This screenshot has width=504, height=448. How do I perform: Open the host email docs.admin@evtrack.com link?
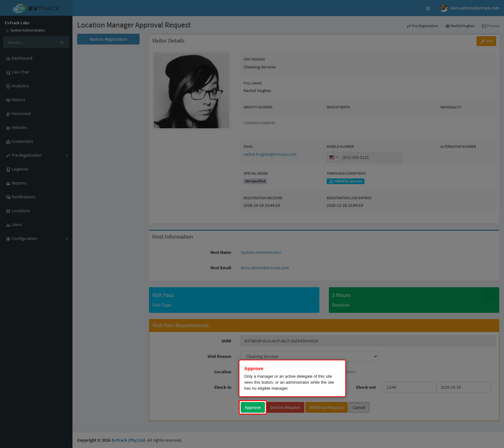point(265,268)
